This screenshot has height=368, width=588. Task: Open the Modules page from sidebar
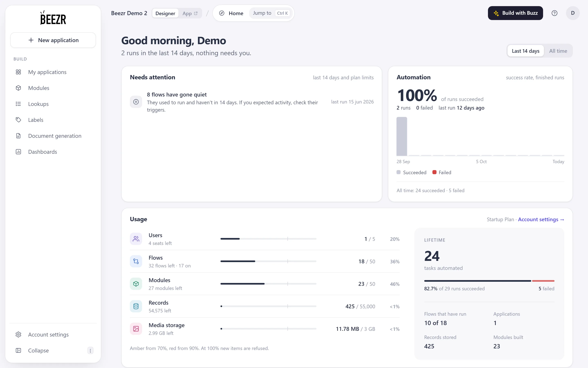coord(53,88)
